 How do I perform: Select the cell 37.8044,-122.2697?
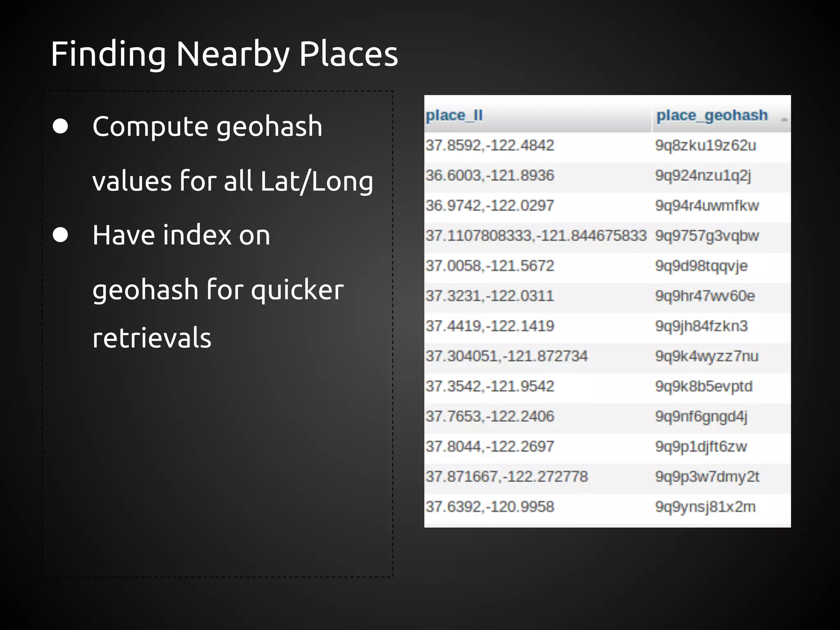(490, 446)
